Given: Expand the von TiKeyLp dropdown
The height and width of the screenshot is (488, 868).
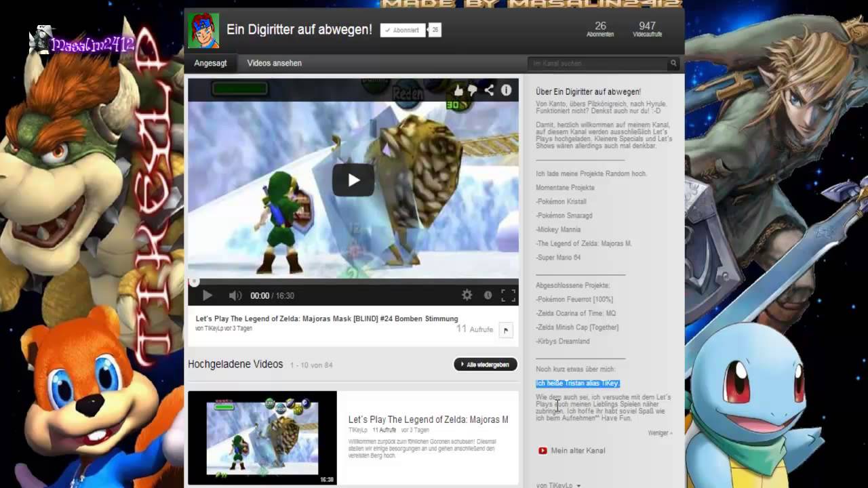Looking at the screenshot, I should pyautogui.click(x=558, y=485).
